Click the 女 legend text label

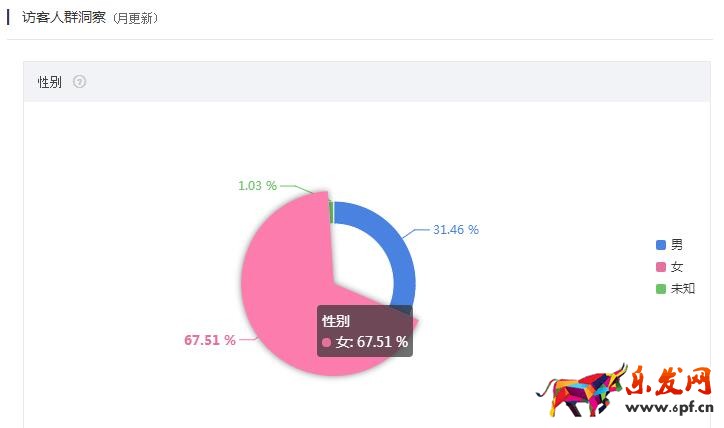click(677, 267)
